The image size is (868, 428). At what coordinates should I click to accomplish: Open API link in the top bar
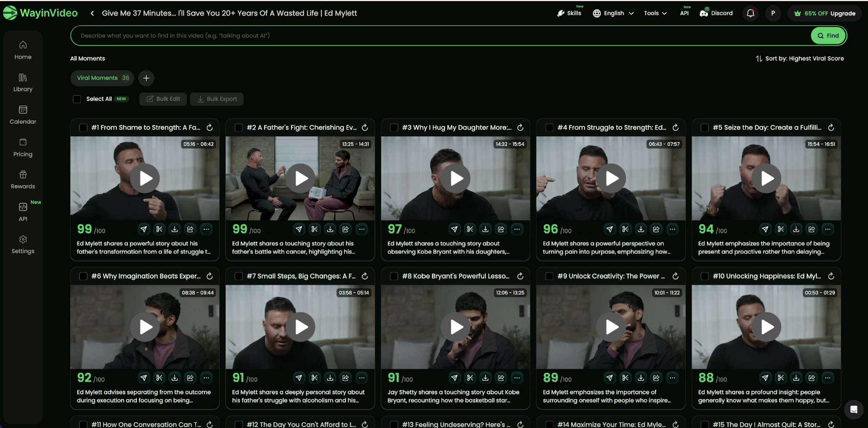(x=684, y=13)
